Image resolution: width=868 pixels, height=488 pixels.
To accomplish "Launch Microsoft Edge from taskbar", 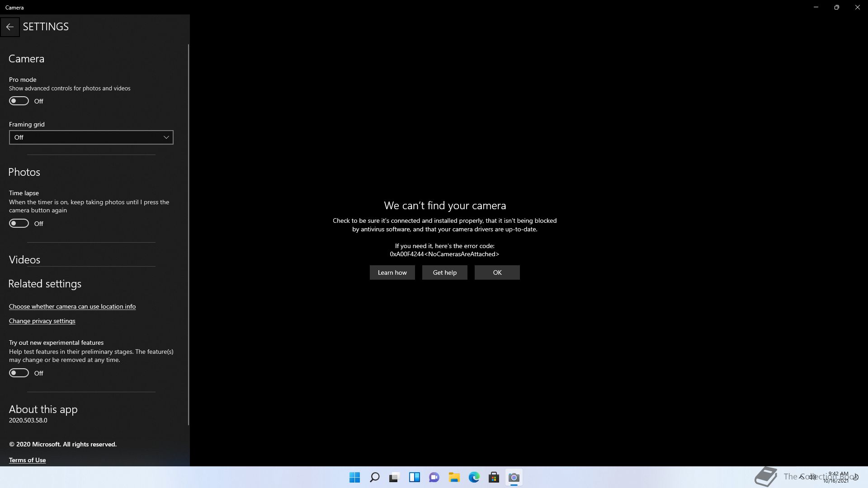I will [x=474, y=477].
